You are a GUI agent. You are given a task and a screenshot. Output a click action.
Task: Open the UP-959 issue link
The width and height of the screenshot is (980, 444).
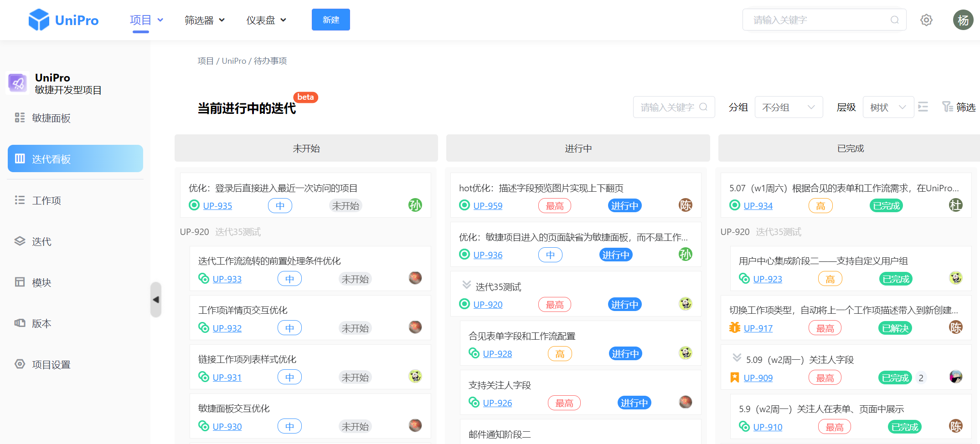pos(488,206)
